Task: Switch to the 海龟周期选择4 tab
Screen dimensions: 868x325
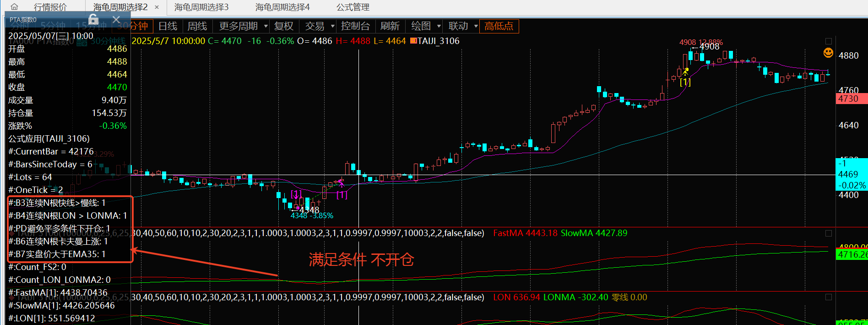Action: pos(282,7)
